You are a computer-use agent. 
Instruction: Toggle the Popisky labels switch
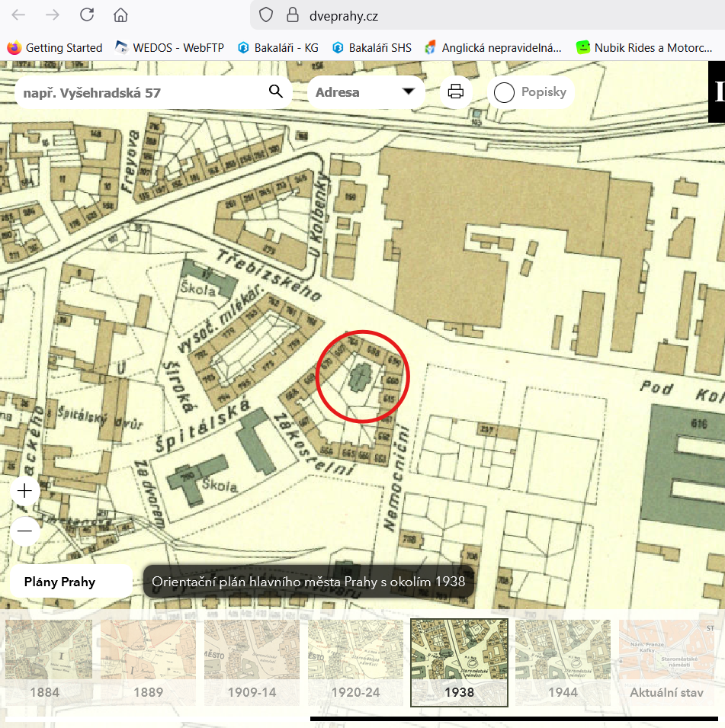(505, 93)
